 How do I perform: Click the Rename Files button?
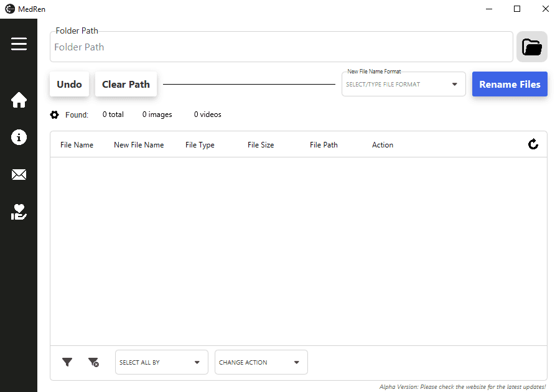[x=510, y=84]
